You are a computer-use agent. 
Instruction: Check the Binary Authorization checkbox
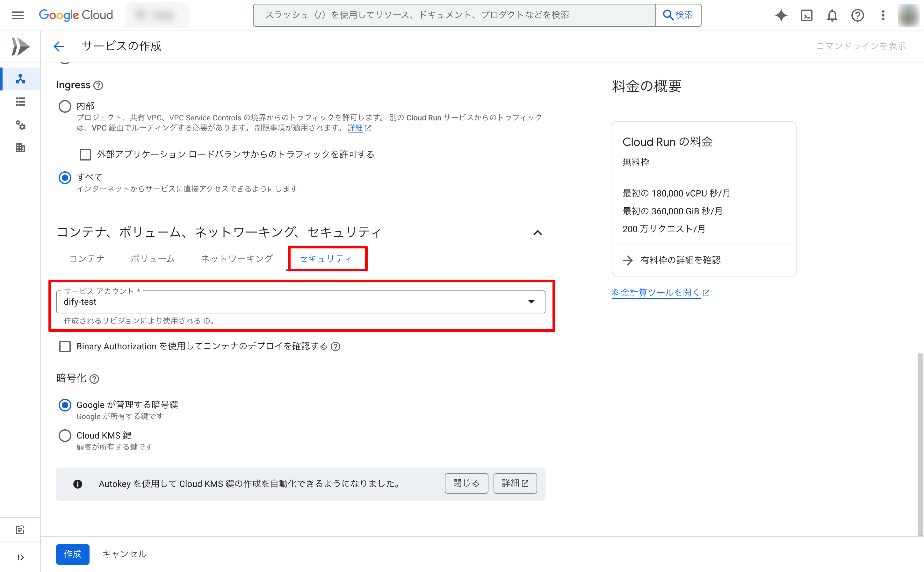point(65,346)
